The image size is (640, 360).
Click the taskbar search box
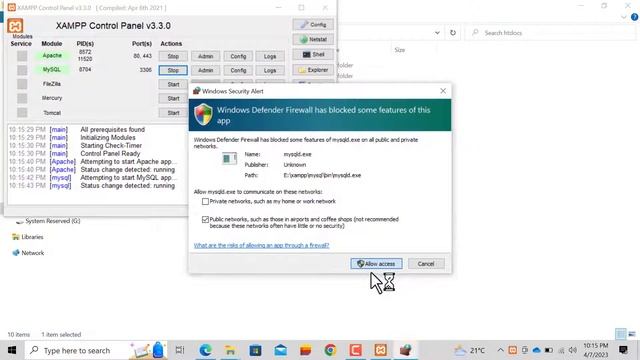pos(96,350)
